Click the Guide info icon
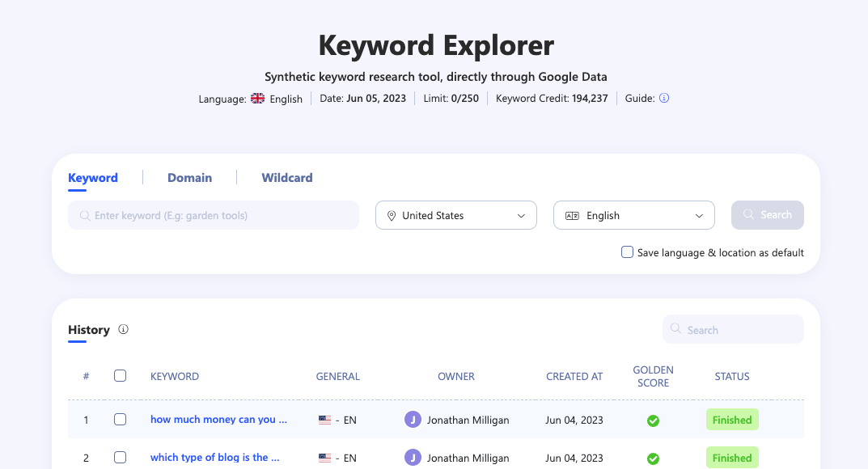The image size is (868, 469). (663, 98)
